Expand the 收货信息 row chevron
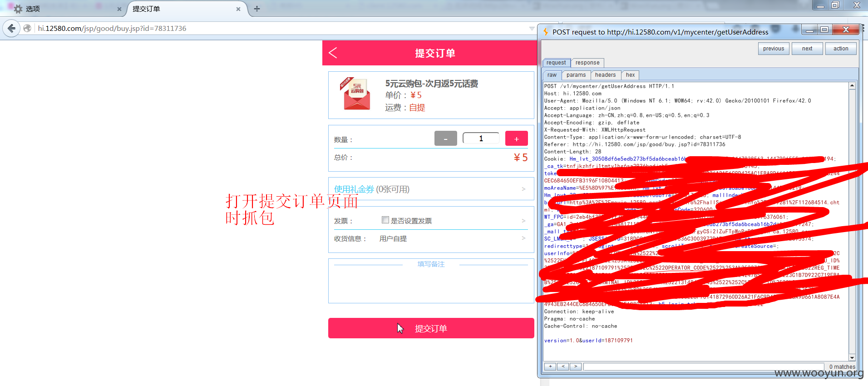Screen dimensions: 868x386 523,238
